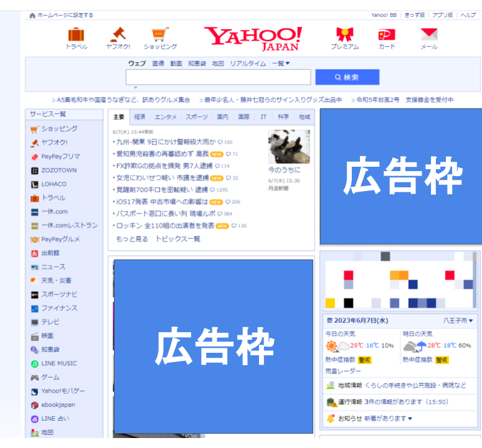482x448 pixels.
Task: Open 地域情報 くらしの手続き row
Action: (400, 385)
